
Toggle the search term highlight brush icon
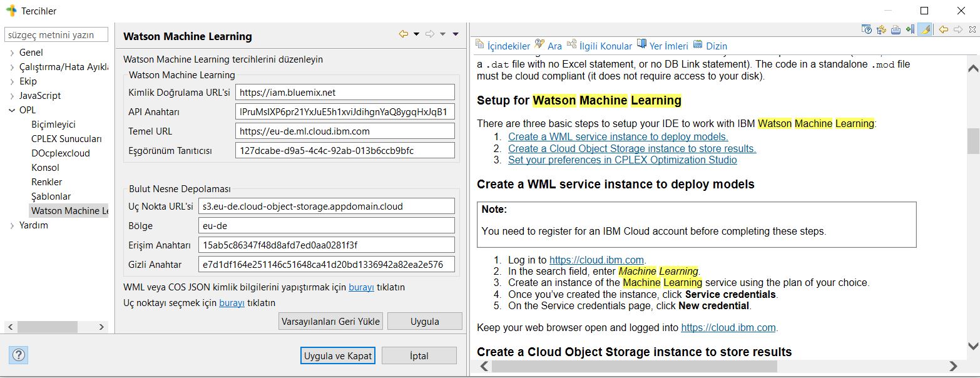point(925,29)
